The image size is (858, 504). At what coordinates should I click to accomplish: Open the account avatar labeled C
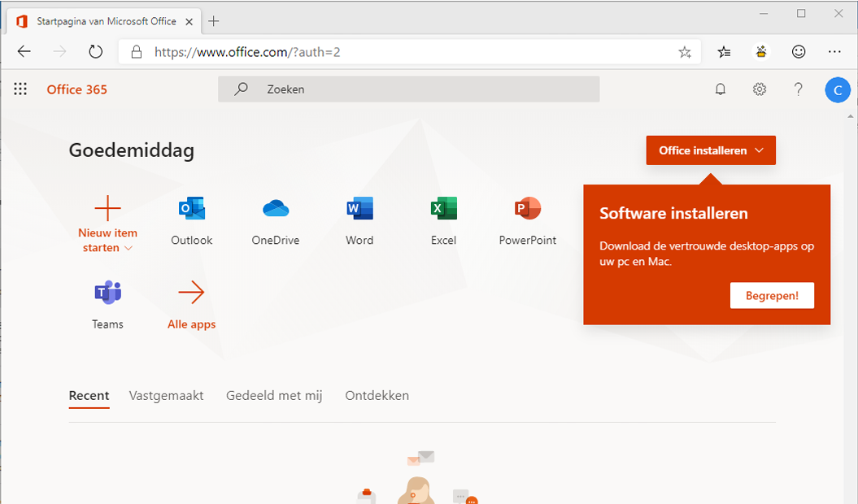point(838,89)
